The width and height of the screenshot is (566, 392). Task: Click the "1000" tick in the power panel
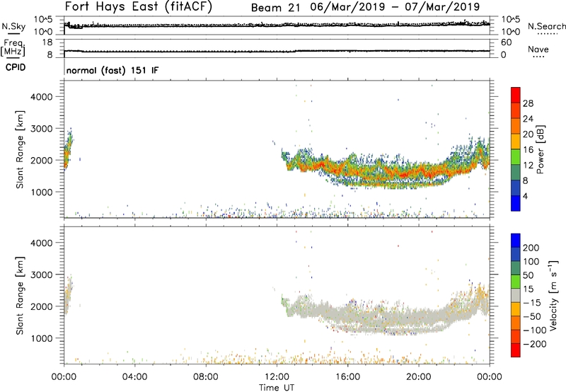[42, 192]
